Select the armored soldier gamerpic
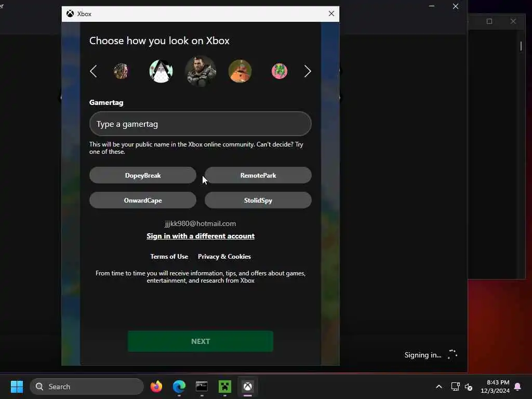The width and height of the screenshot is (532, 399). (x=201, y=71)
